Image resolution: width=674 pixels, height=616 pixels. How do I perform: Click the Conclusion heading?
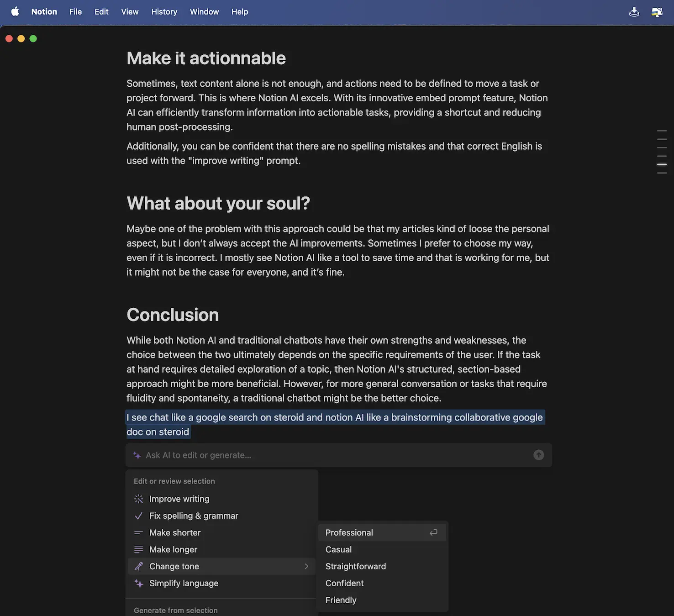click(173, 315)
